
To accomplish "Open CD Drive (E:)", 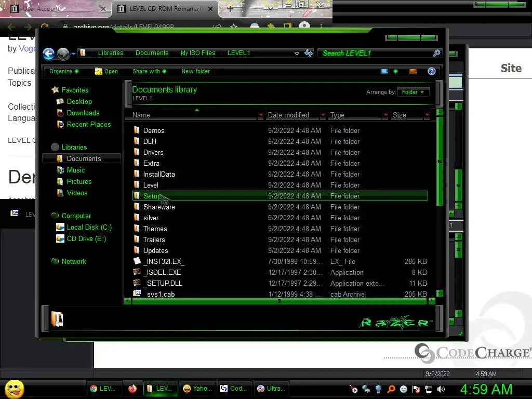I will click(x=87, y=239).
